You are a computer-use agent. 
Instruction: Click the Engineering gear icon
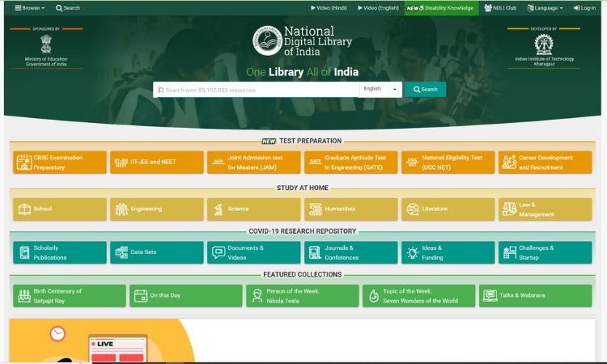click(x=121, y=210)
